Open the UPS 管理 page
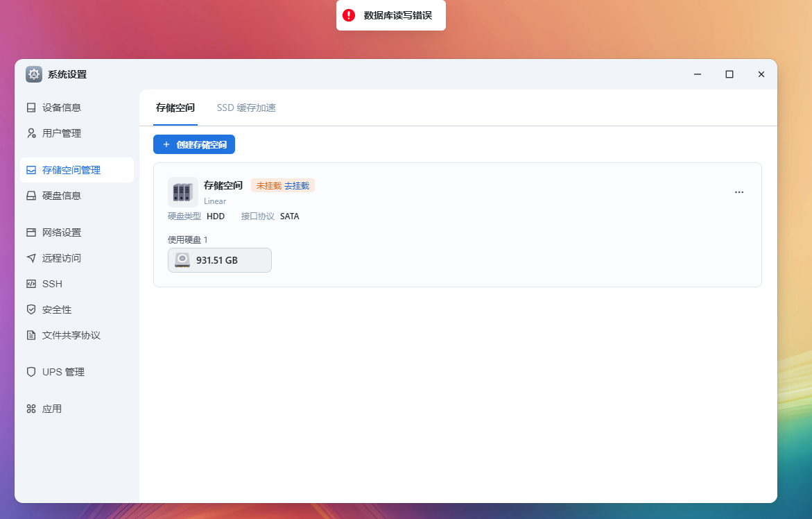 tap(77, 373)
